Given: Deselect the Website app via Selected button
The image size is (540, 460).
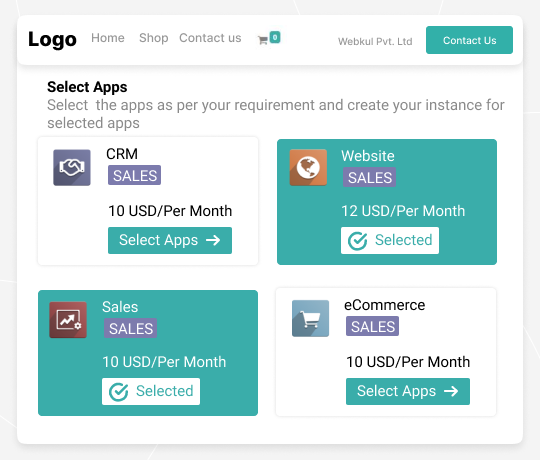Looking at the screenshot, I should point(390,240).
